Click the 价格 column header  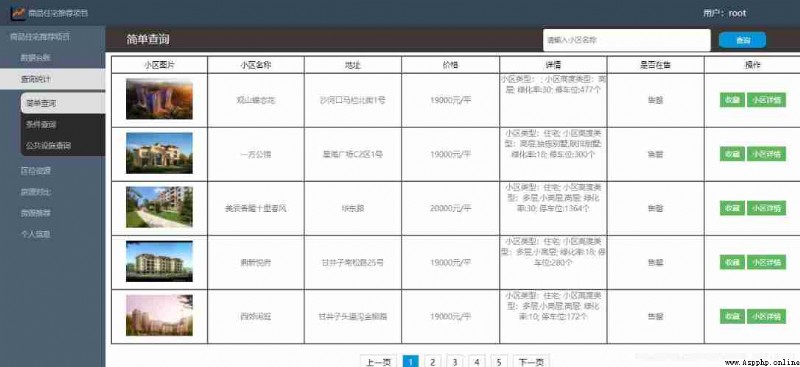click(x=451, y=65)
